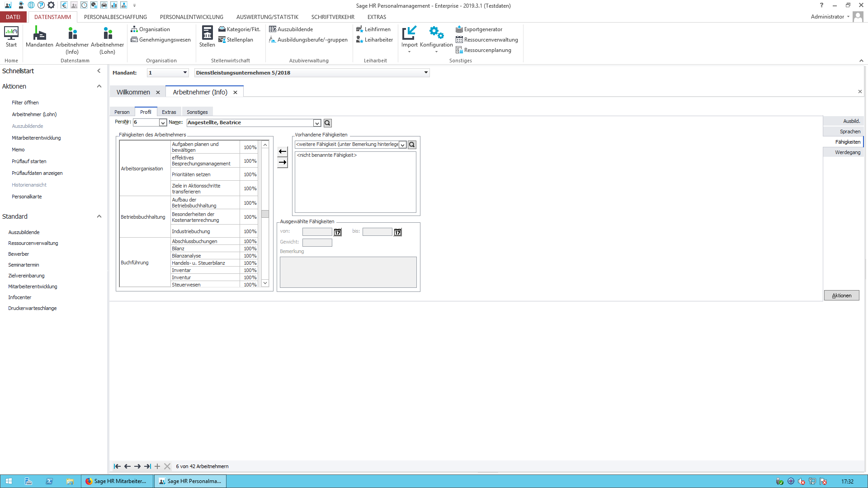Click the Stellen ribbon icon
868x488 pixels.
(207, 36)
